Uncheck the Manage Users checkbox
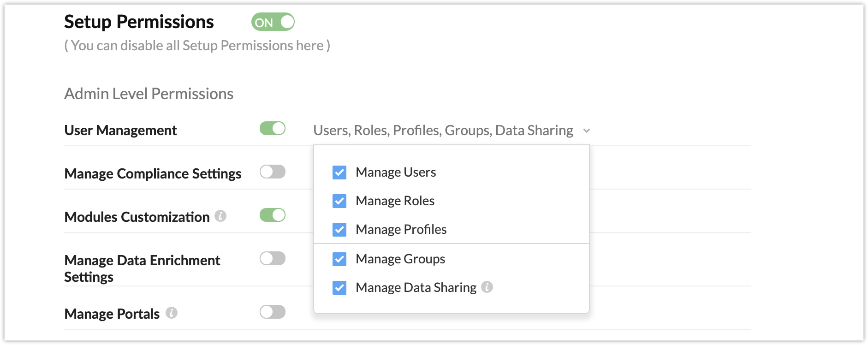 tap(339, 172)
